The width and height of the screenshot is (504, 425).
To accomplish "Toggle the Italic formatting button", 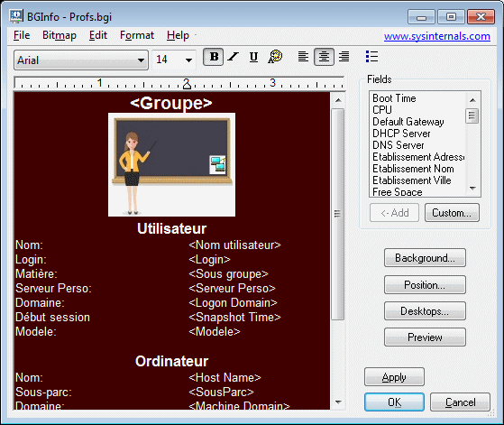I will (234, 57).
